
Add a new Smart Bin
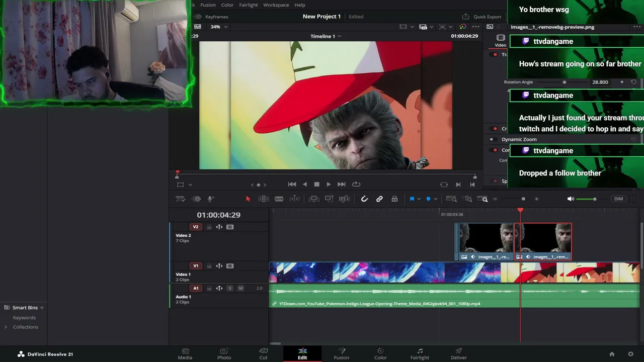pyautogui.click(x=42, y=308)
